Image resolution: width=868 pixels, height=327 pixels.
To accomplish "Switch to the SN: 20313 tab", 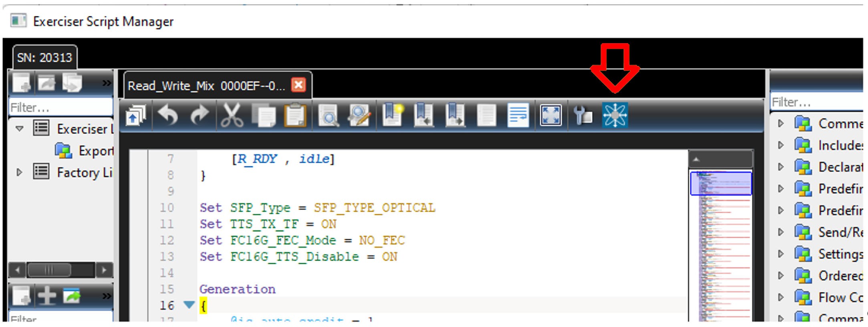I will point(44,58).
